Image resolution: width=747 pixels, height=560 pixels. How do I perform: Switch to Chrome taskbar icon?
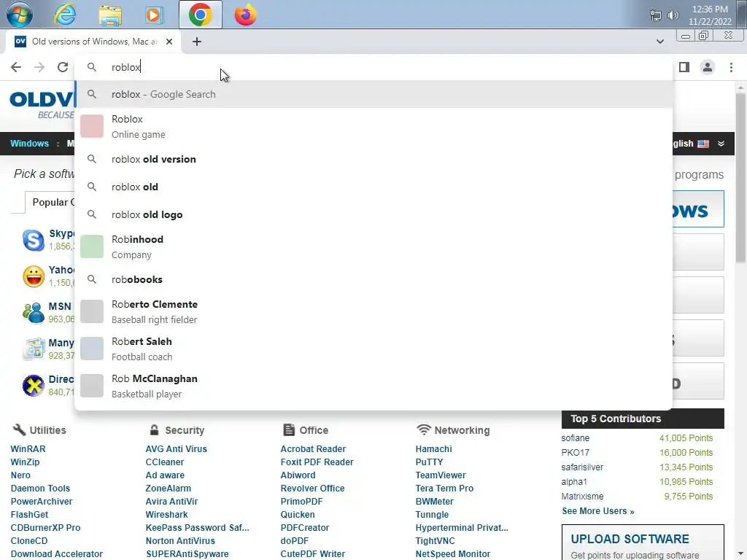[x=200, y=15]
